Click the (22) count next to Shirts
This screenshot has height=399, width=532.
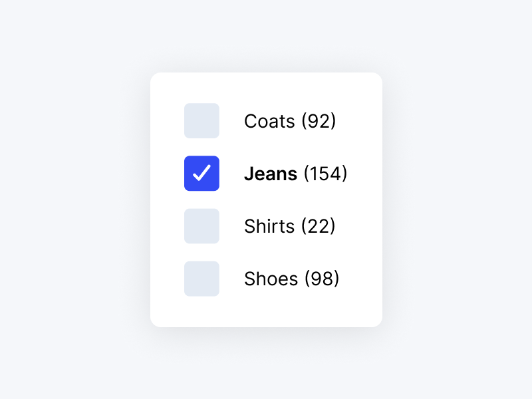point(318,227)
